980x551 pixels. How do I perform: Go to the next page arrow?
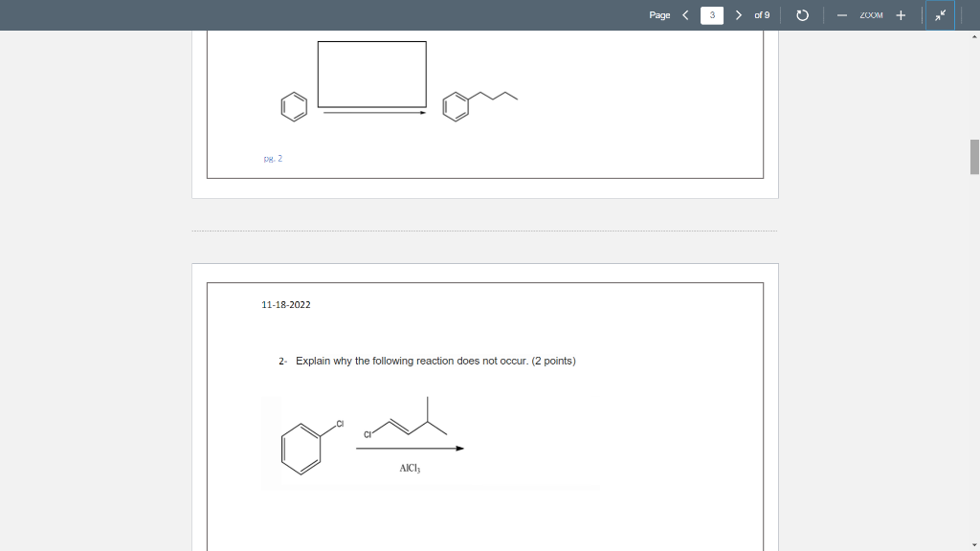(x=738, y=15)
